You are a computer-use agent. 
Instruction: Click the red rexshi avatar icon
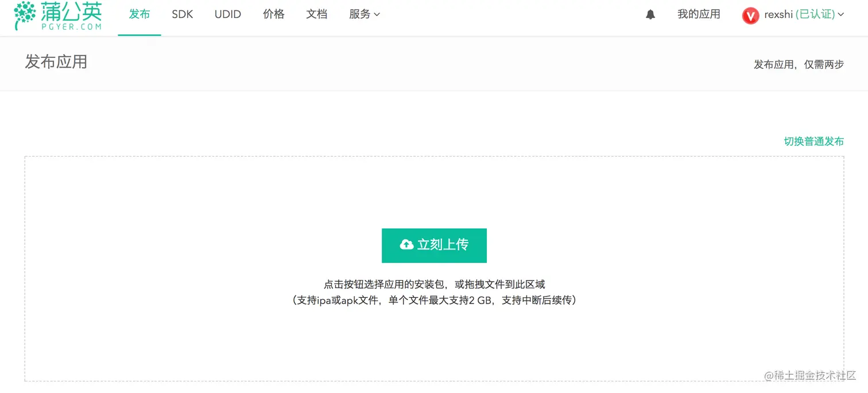[x=750, y=15]
